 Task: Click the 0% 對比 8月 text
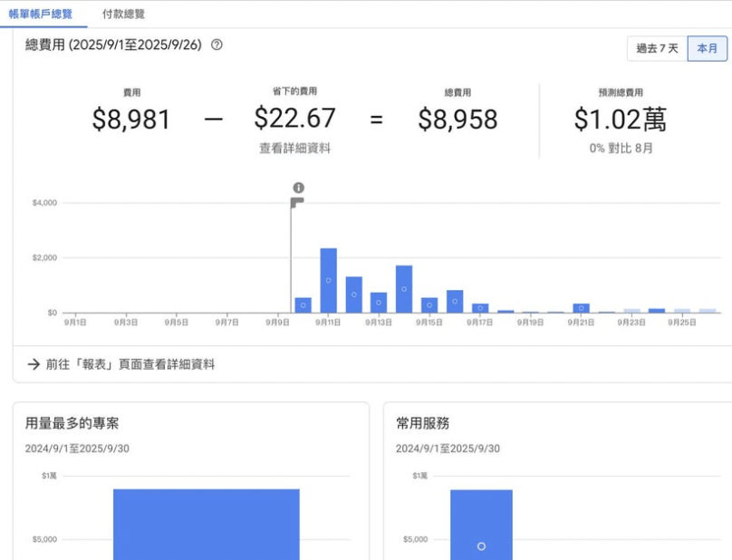621,148
